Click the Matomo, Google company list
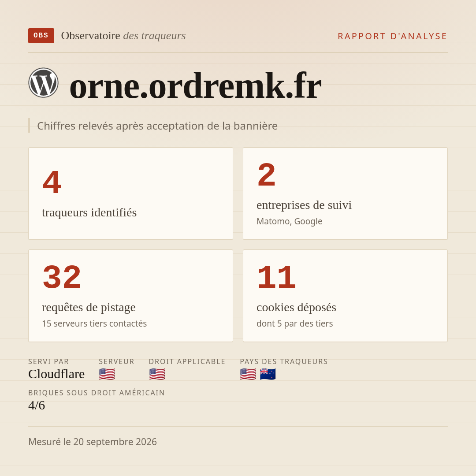476x476 pixels. pos(289,221)
